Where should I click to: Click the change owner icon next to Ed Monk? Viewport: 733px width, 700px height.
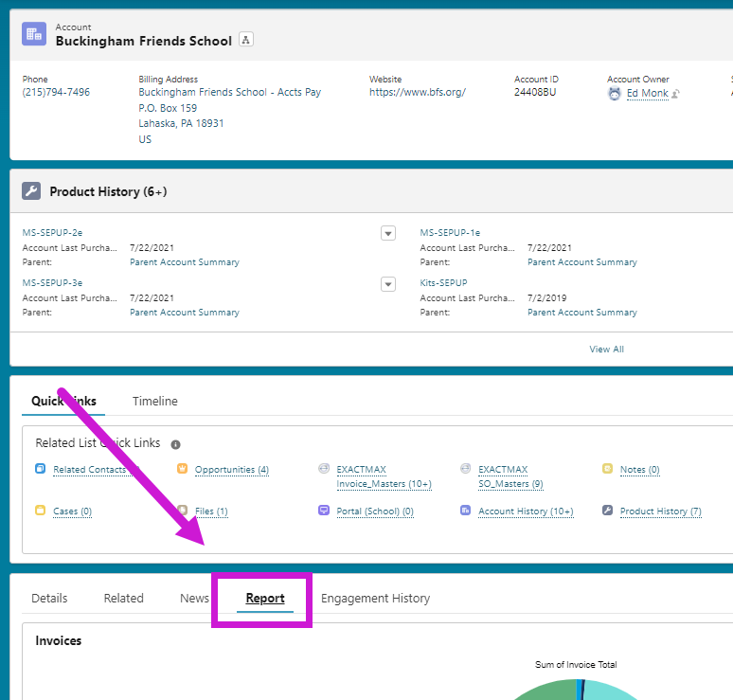[x=675, y=94]
